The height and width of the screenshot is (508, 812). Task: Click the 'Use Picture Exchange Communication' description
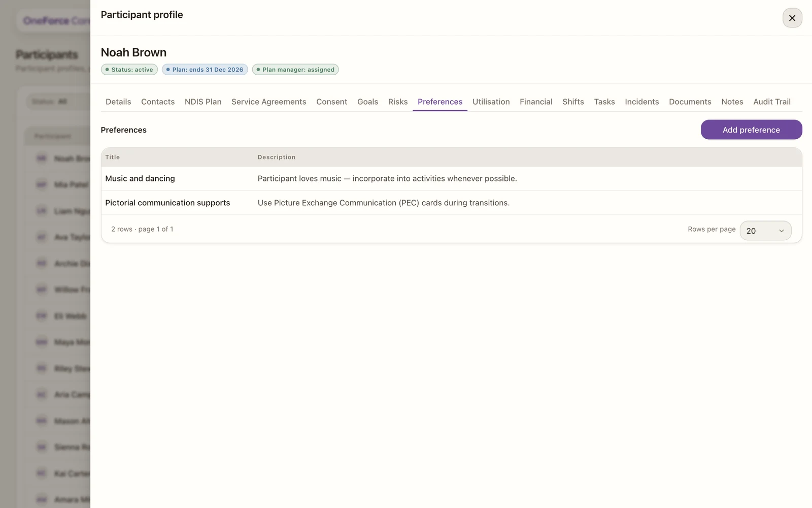click(x=384, y=203)
